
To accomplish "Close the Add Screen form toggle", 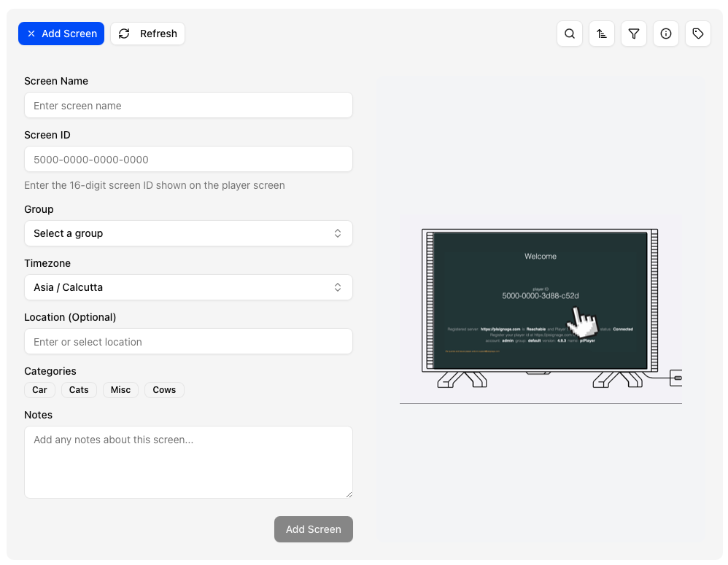I will [x=61, y=34].
